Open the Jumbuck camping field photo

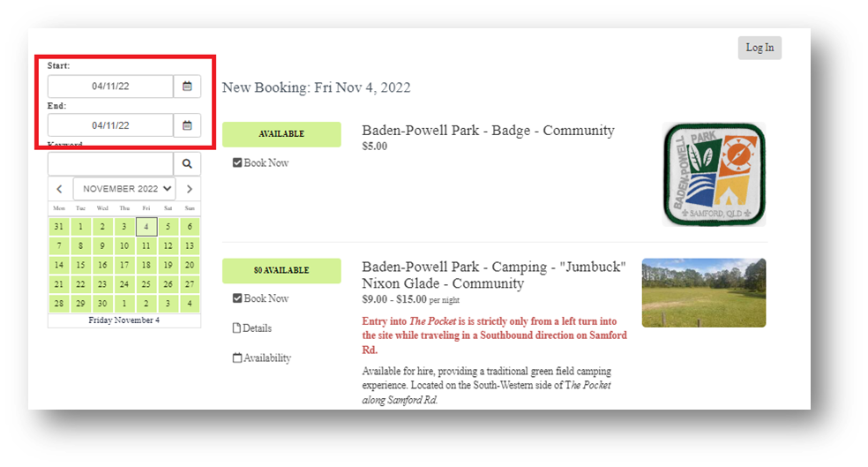pyautogui.click(x=704, y=293)
